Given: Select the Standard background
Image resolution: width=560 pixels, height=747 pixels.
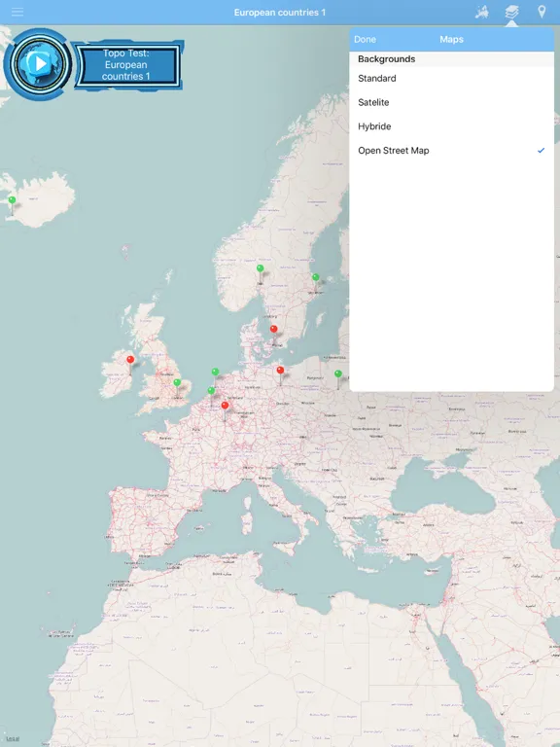Looking at the screenshot, I should [451, 78].
